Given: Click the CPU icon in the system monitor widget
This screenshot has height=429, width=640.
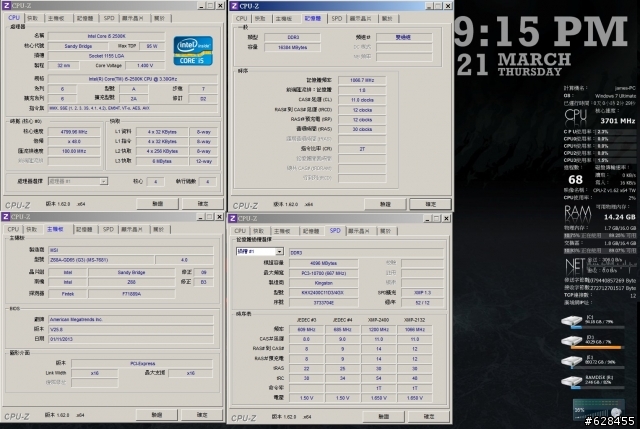Looking at the screenshot, I should 576,116.
